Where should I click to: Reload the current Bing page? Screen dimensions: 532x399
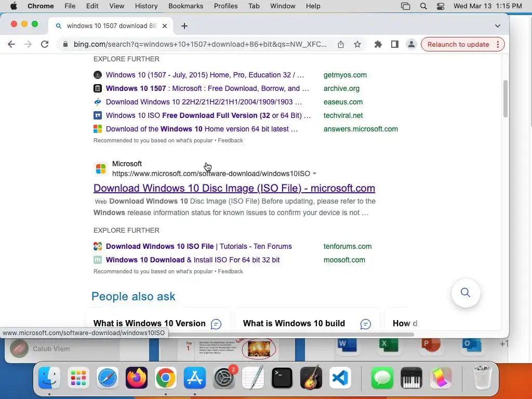click(45, 44)
